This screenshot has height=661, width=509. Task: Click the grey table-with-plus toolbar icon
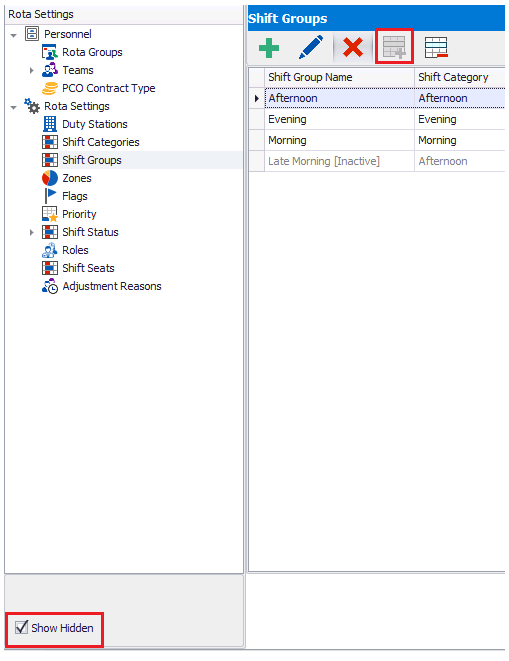click(x=394, y=47)
